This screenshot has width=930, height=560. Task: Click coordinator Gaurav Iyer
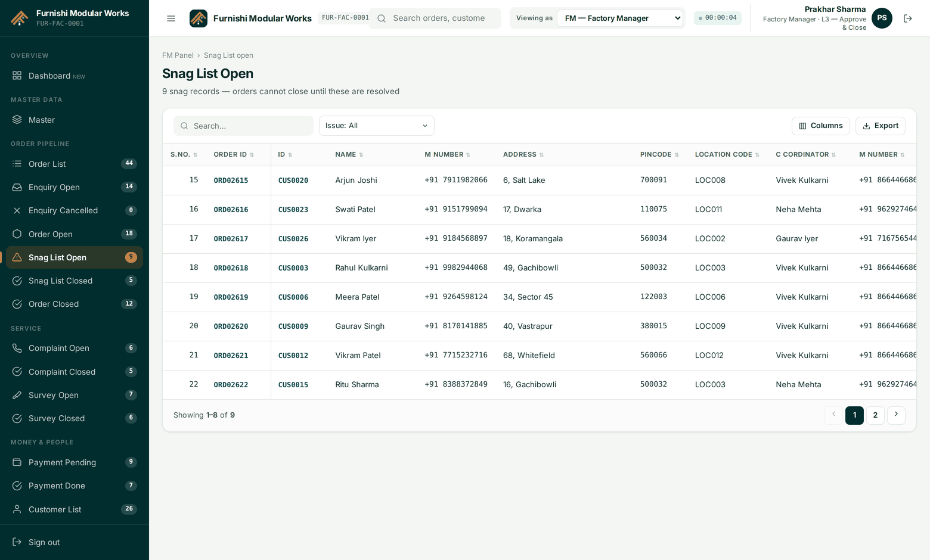[797, 239]
